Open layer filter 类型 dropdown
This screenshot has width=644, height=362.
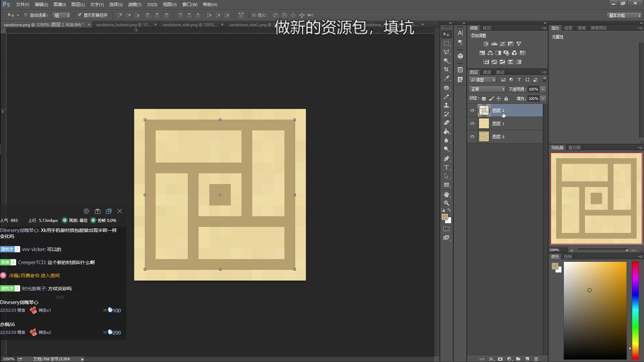pos(483,80)
